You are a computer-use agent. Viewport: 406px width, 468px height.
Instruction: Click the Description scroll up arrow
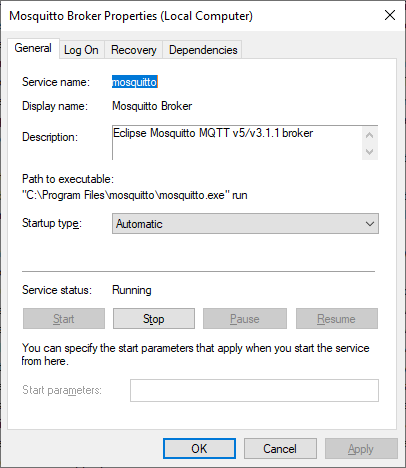click(x=369, y=135)
